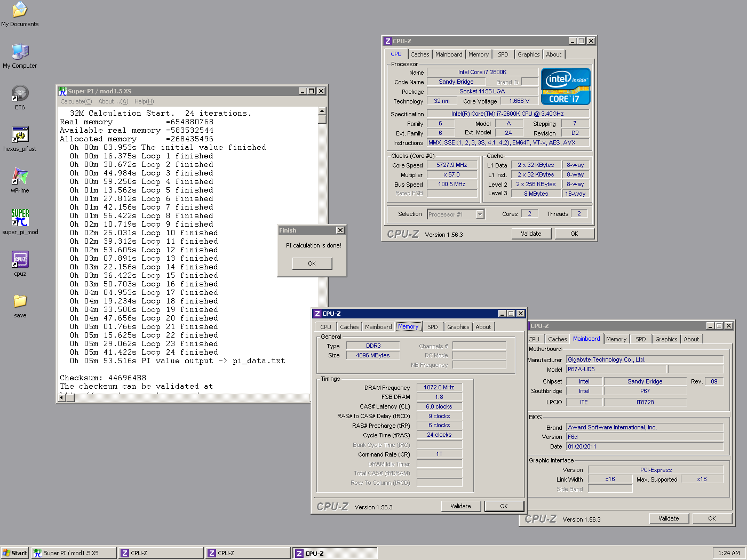Click the Z icon in Memory CPU-Z title bar
Image resolution: width=747 pixels, height=560 pixels.
click(x=317, y=314)
